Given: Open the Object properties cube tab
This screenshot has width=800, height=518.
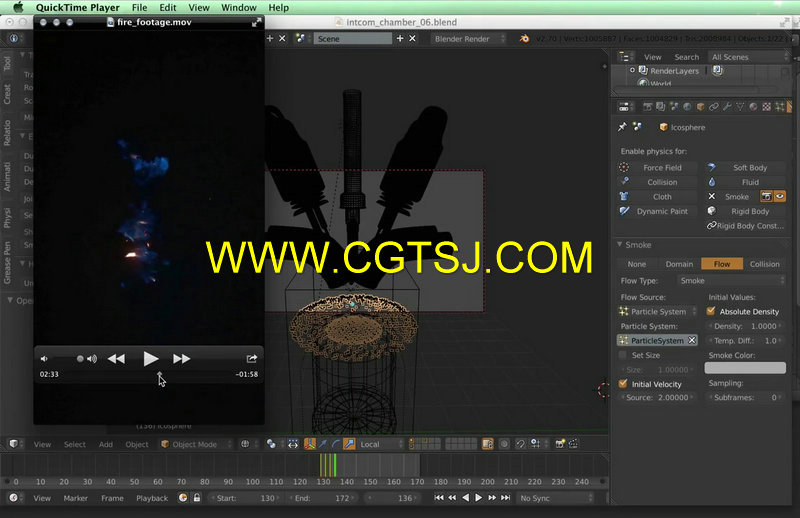Looking at the screenshot, I should coord(701,107).
